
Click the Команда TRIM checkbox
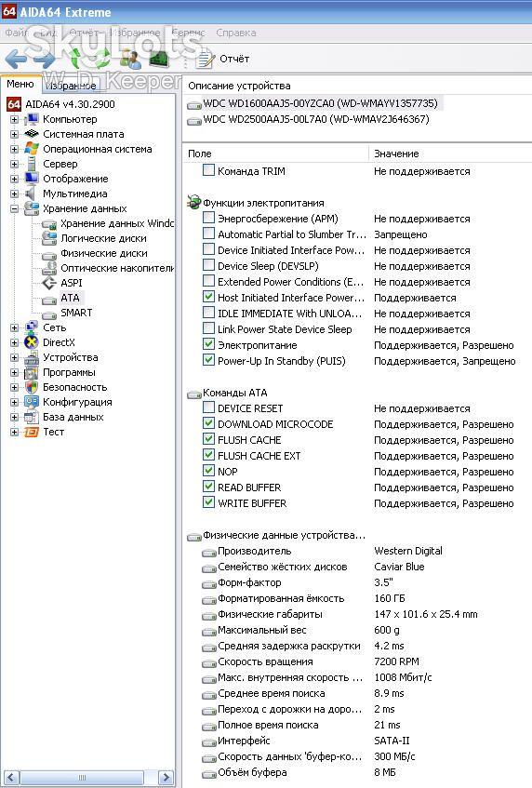(x=208, y=170)
